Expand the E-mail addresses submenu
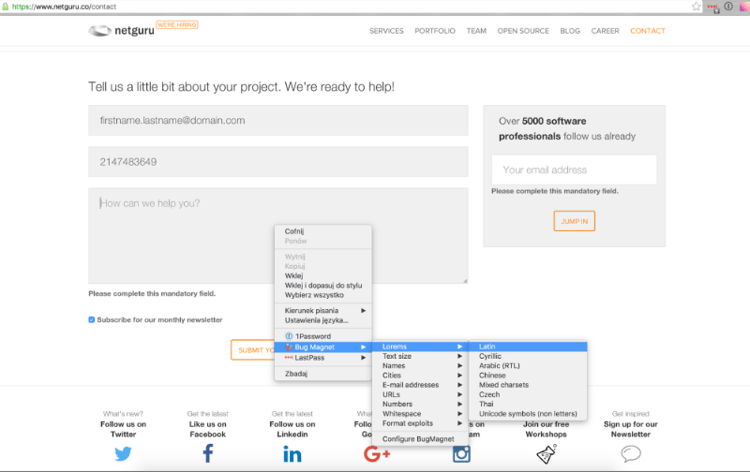Screen dimensions: 750x472 (x=410, y=385)
